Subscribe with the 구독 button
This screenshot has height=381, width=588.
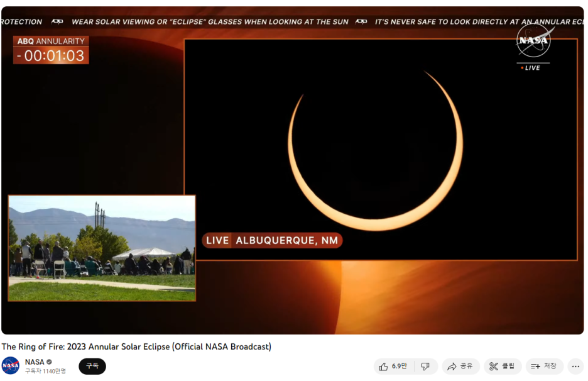pyautogui.click(x=92, y=366)
